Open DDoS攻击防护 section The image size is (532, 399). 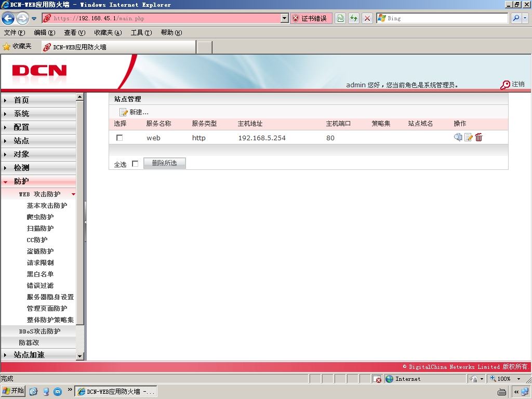click(x=38, y=331)
